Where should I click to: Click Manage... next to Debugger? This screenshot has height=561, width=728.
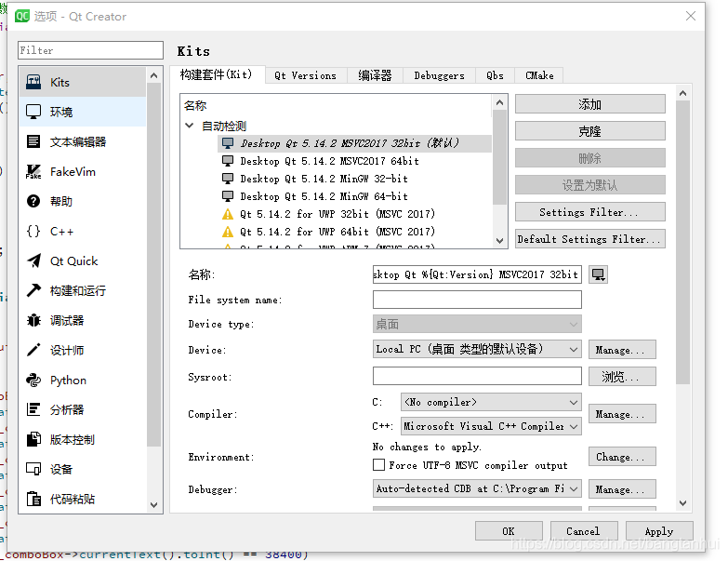tap(622, 489)
